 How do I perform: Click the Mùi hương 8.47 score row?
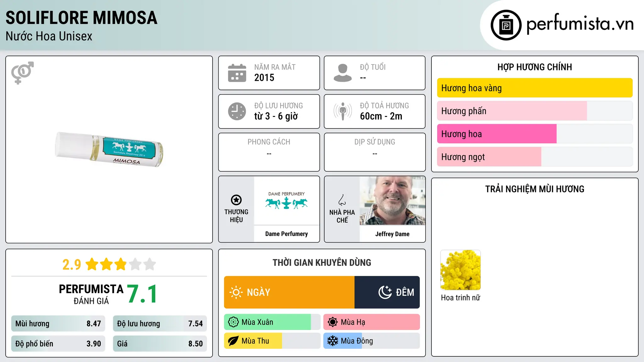(58, 324)
